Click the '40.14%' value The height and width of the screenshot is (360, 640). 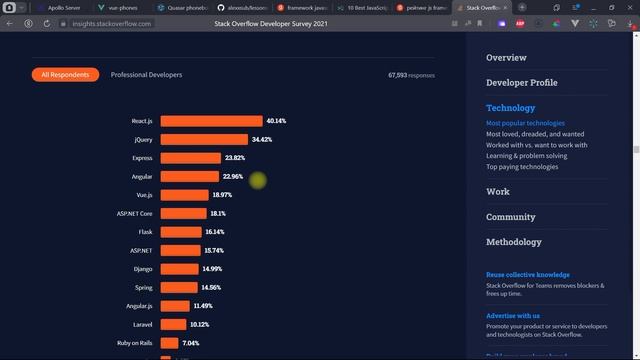tap(276, 121)
